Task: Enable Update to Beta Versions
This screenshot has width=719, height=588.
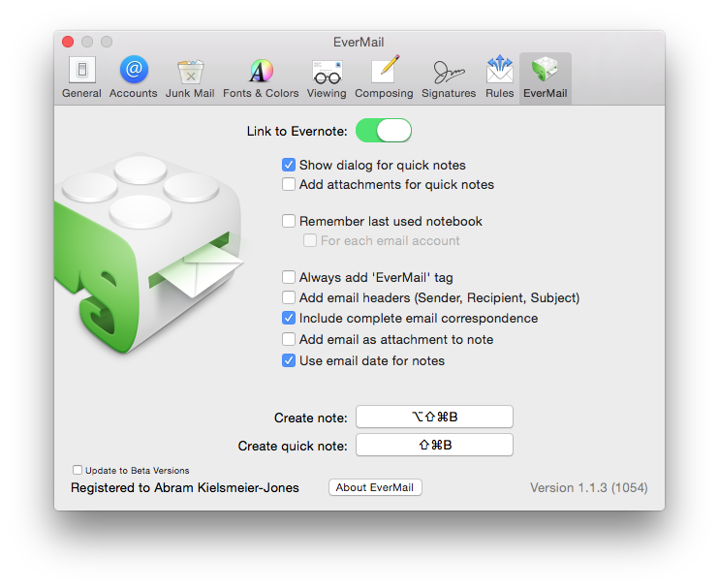Action: coord(78,471)
